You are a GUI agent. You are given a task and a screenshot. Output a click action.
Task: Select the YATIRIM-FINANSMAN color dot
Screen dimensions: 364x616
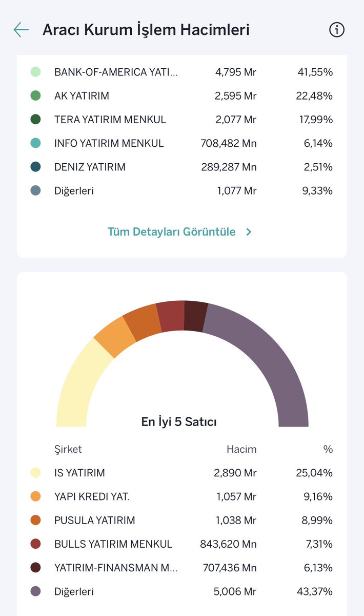[35, 568]
